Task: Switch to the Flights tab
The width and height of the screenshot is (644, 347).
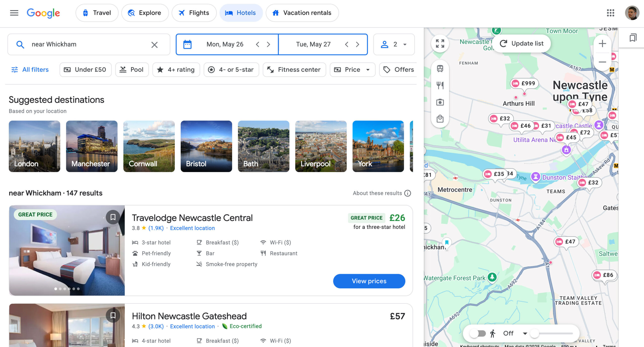Action: click(194, 13)
